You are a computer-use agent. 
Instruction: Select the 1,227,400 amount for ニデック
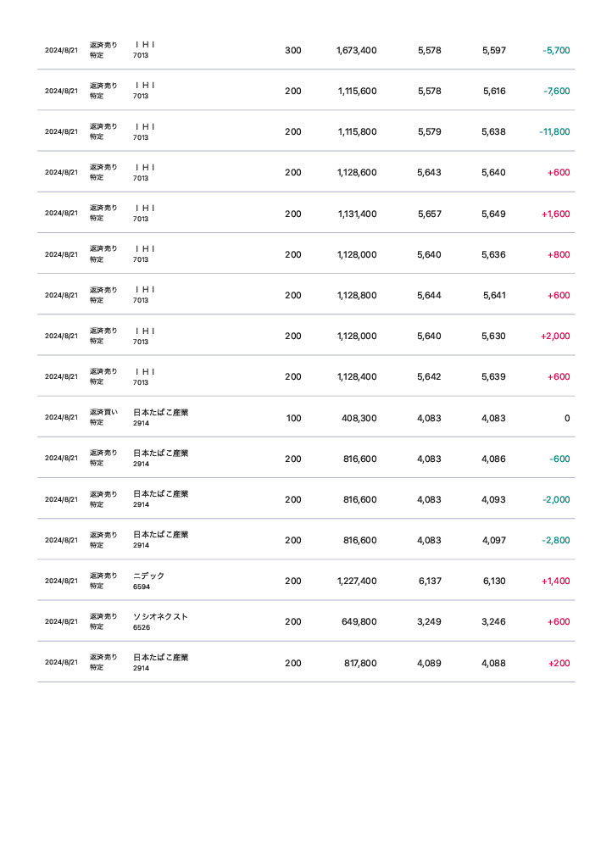[x=356, y=581]
